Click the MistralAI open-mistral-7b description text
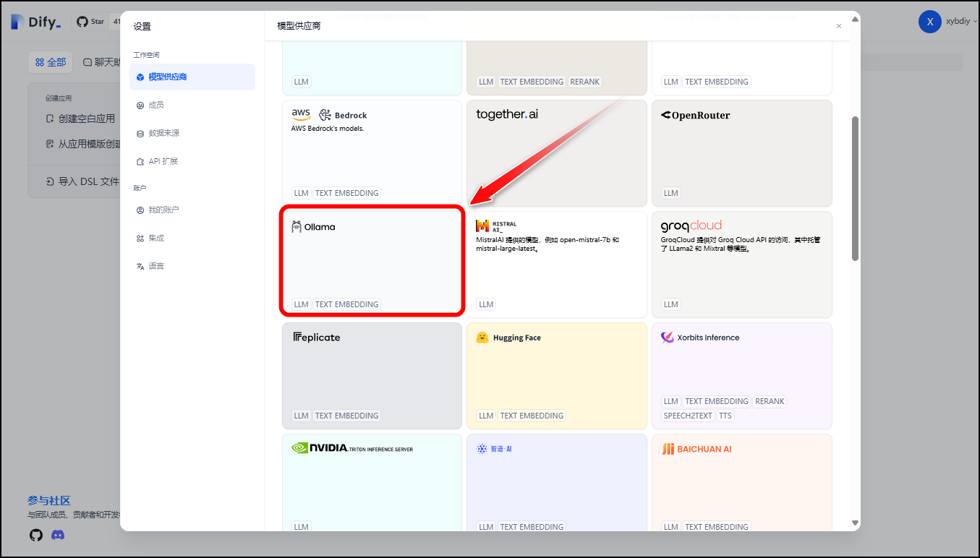The height and width of the screenshot is (558, 980). [x=547, y=244]
